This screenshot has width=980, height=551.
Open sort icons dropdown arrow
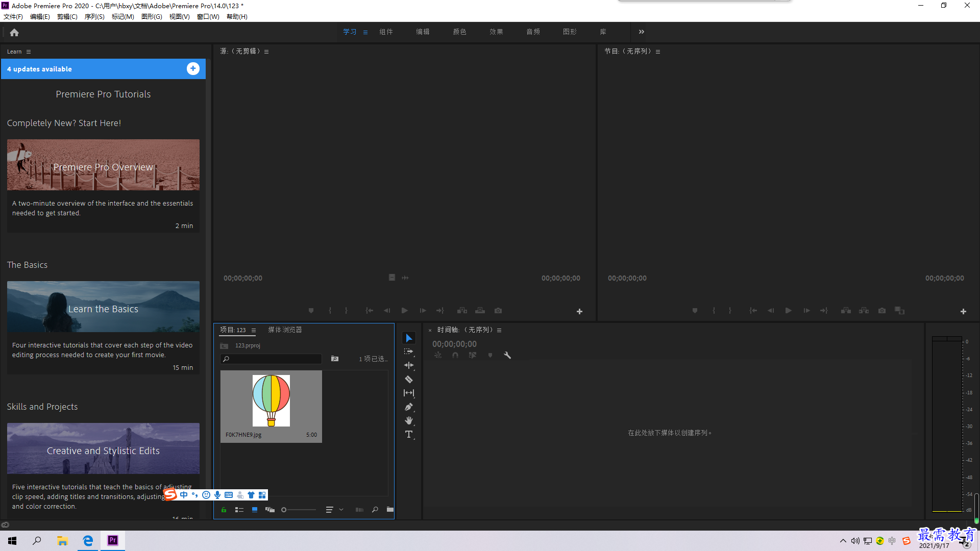tap(341, 510)
